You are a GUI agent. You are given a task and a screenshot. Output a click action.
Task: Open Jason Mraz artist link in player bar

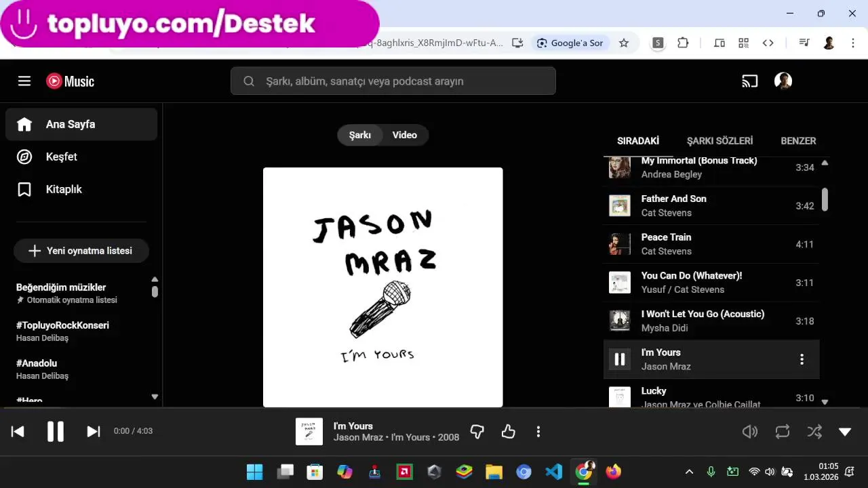point(358,437)
